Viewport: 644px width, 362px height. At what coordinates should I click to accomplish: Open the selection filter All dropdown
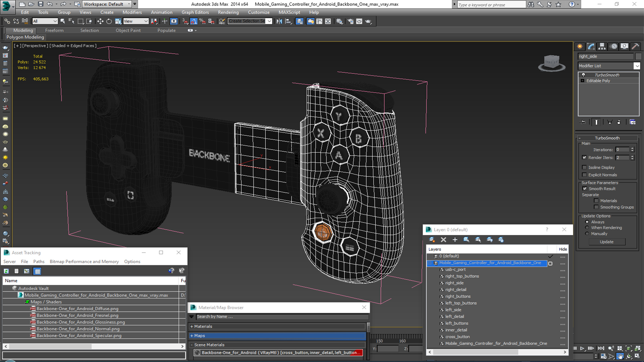pos(45,21)
